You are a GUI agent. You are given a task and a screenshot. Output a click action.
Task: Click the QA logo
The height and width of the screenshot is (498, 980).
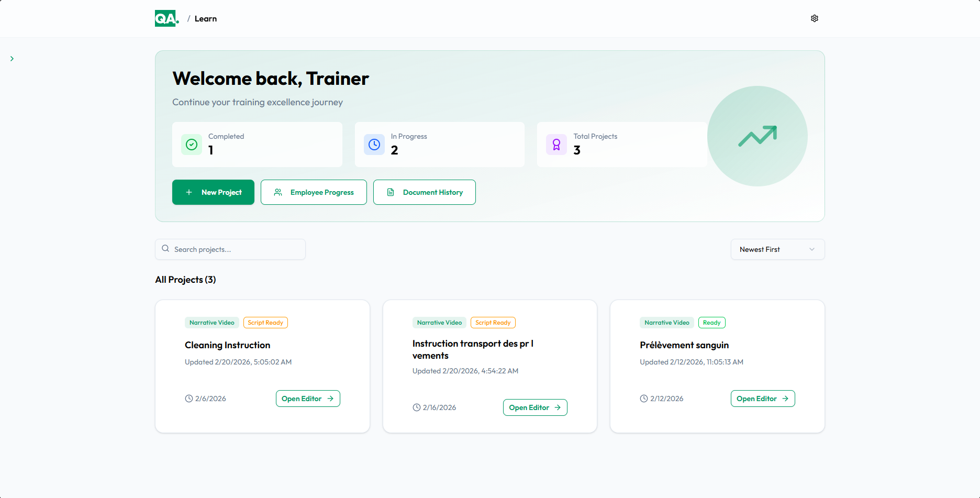coord(166,18)
